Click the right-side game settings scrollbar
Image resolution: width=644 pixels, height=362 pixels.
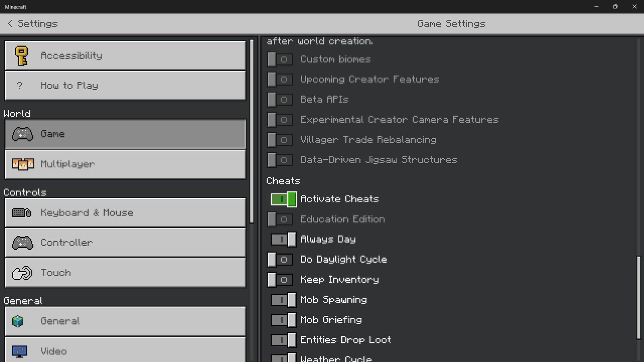tap(638, 298)
